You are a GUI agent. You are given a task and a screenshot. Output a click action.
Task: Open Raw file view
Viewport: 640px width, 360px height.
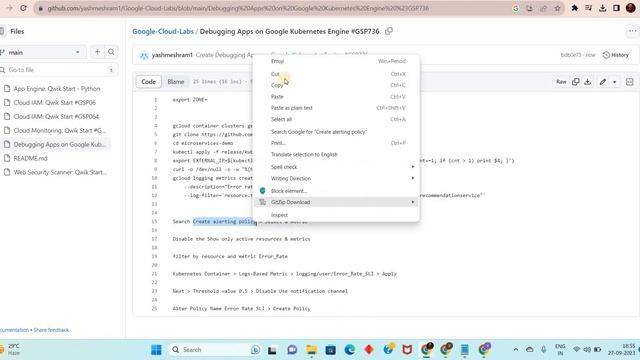click(x=561, y=82)
